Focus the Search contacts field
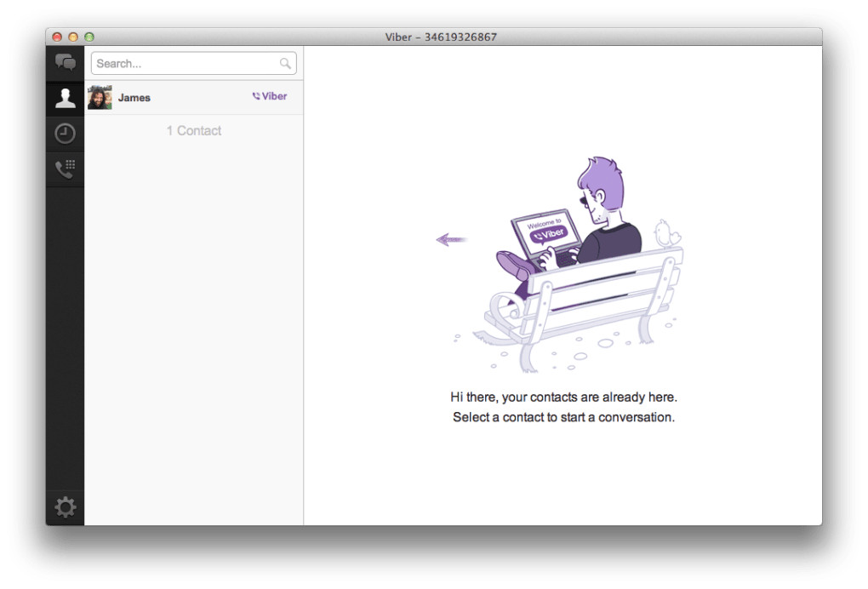Image resolution: width=868 pixels, height=589 pixels. [194, 63]
